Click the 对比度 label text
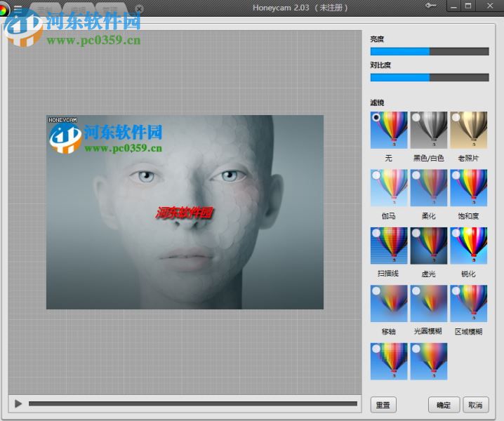 tap(380, 65)
